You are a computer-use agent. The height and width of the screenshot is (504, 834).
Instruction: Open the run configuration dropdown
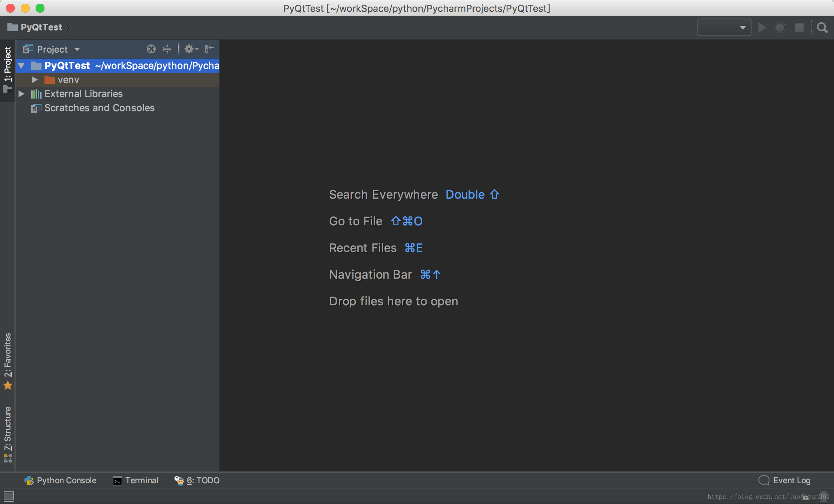tap(724, 27)
